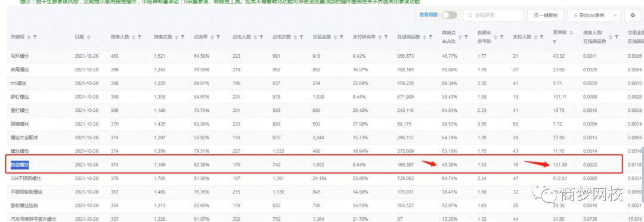The height and width of the screenshot is (222, 644).
Task: Open the filter for 关键词 column
Action: pos(35,37)
